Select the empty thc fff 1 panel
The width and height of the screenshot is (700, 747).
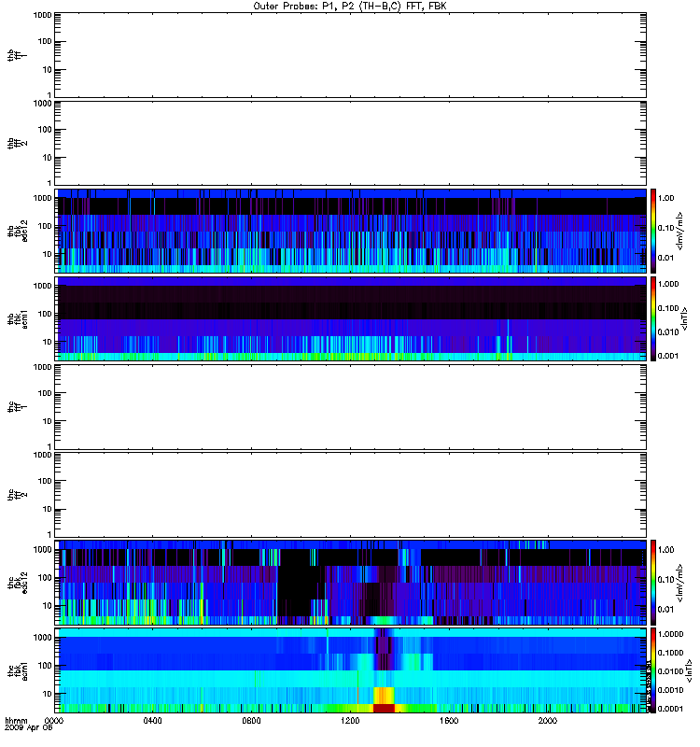coord(351,407)
